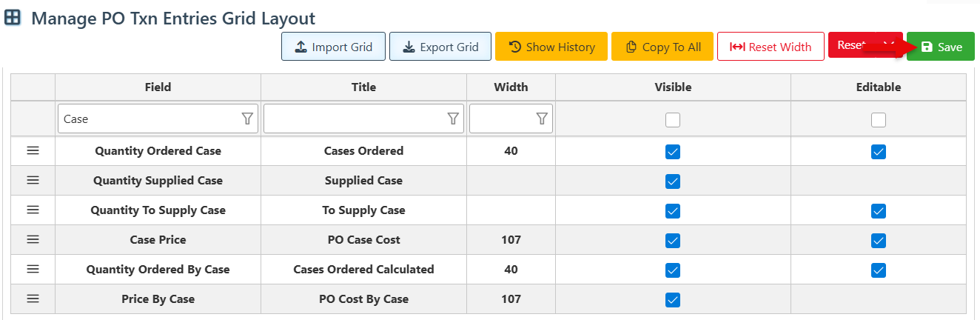Click the drag handle for Case Price row
Image resolution: width=980 pixels, height=320 pixels.
point(33,239)
